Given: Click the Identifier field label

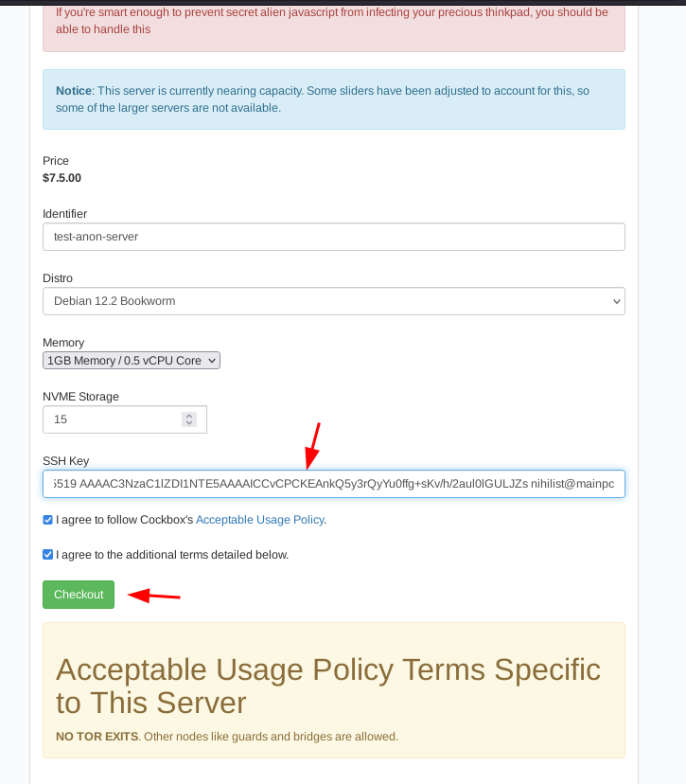Looking at the screenshot, I should point(64,214).
